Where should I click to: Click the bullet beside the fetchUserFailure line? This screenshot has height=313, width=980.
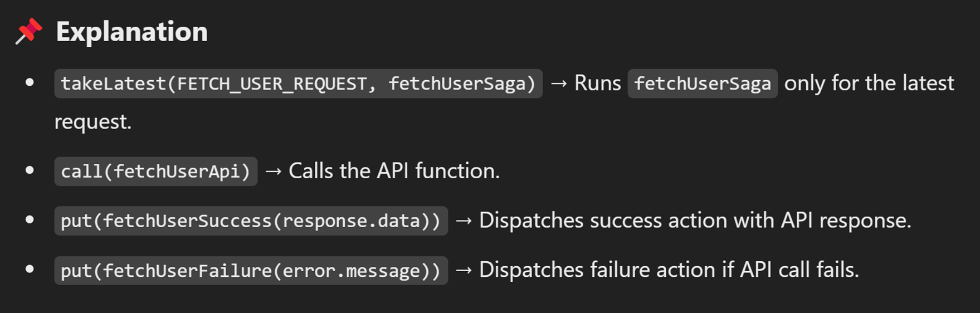coord(30,270)
